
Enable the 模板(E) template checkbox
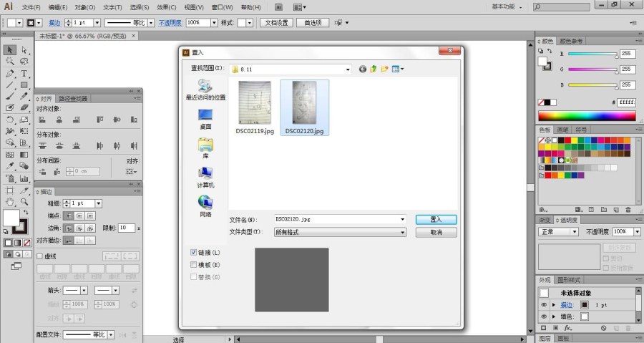(193, 264)
